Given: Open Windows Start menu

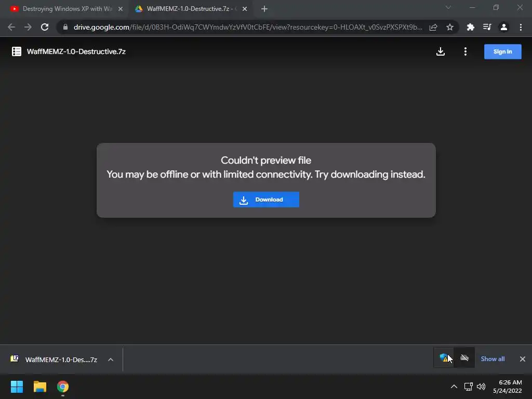Looking at the screenshot, I should (x=17, y=387).
